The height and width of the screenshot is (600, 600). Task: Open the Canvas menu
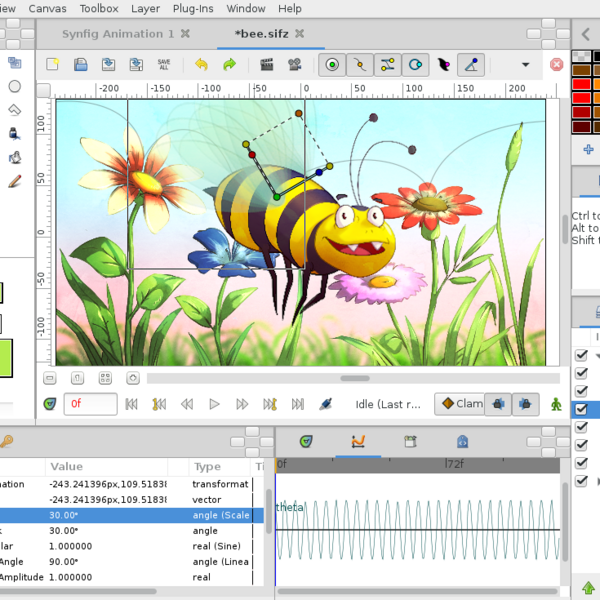pyautogui.click(x=47, y=8)
